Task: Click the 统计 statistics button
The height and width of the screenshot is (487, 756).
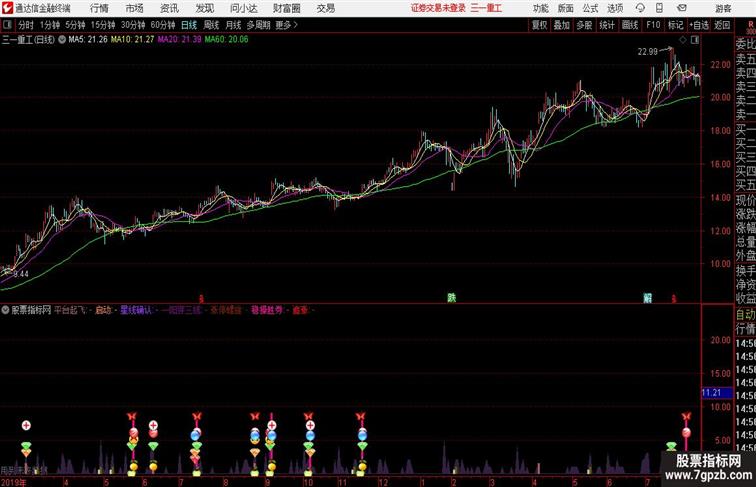Action: pos(607,25)
